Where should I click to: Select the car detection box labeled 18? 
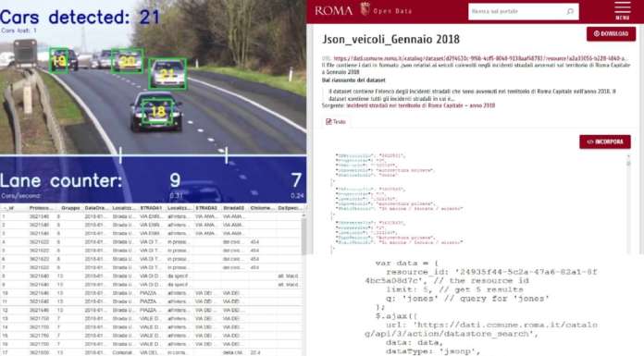pos(158,112)
